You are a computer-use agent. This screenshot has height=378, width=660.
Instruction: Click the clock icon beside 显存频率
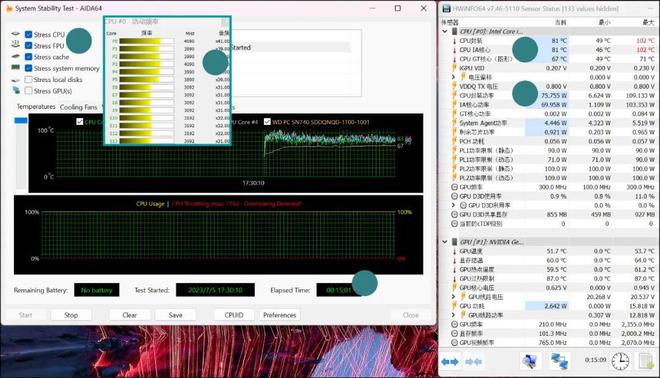454,333
